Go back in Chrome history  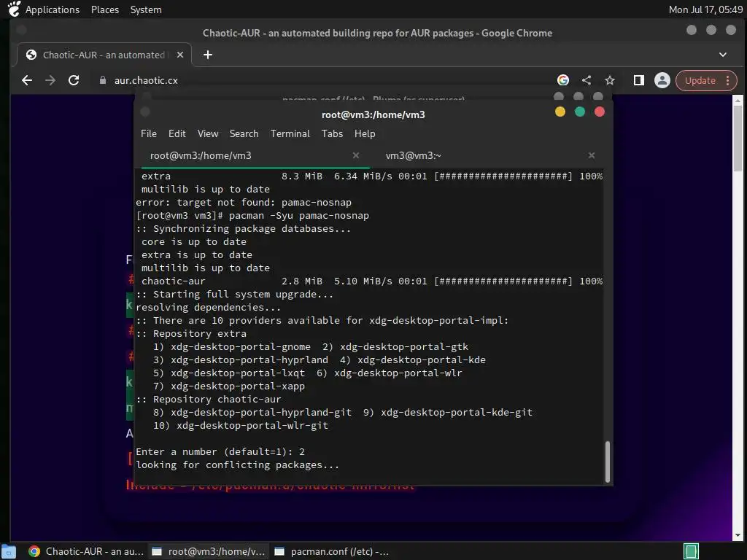(27, 80)
